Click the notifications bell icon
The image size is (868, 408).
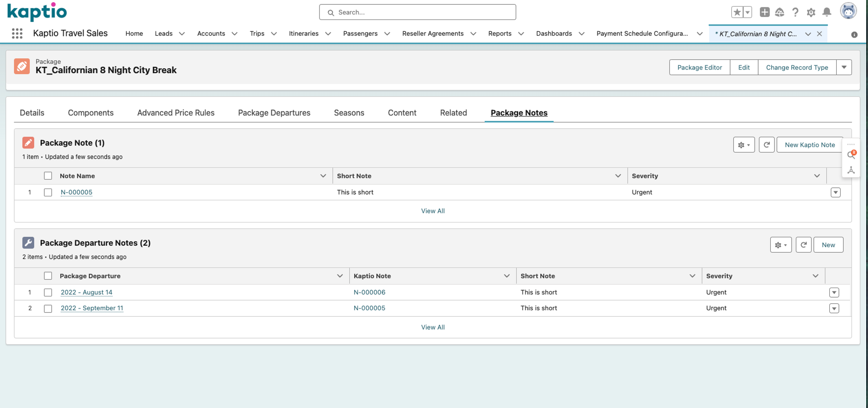pyautogui.click(x=827, y=12)
